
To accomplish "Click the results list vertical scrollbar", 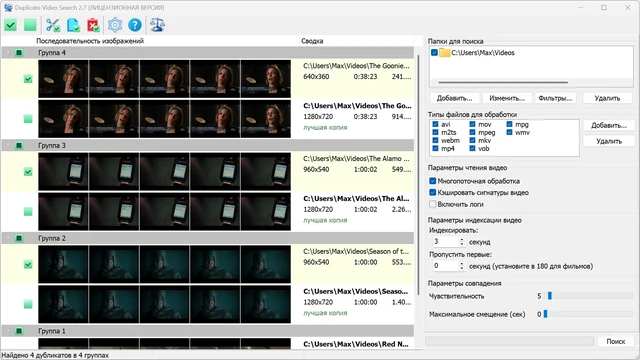I will [x=418, y=175].
